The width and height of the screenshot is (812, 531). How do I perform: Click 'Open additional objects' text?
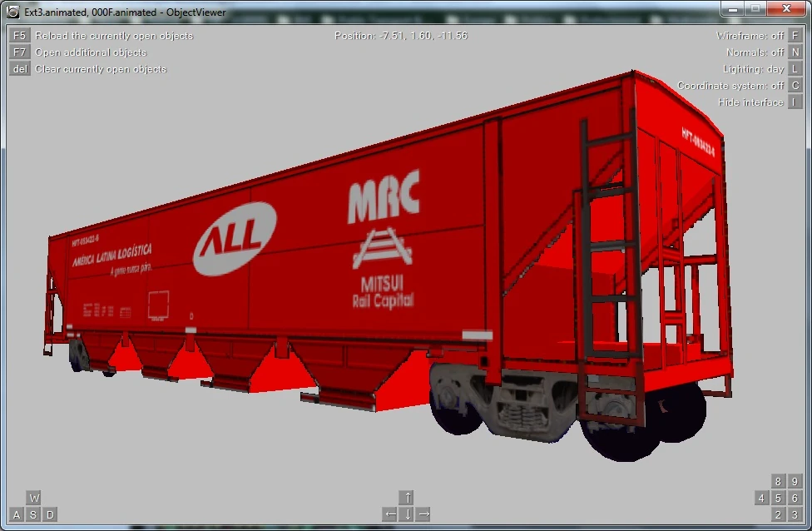point(91,52)
